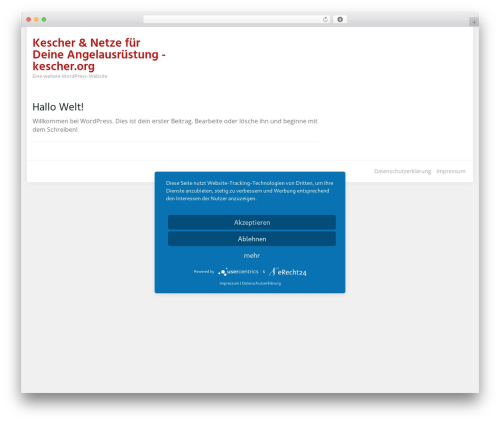Open the footer Impressum link
The width and height of the screenshot is (500, 423).
[451, 171]
